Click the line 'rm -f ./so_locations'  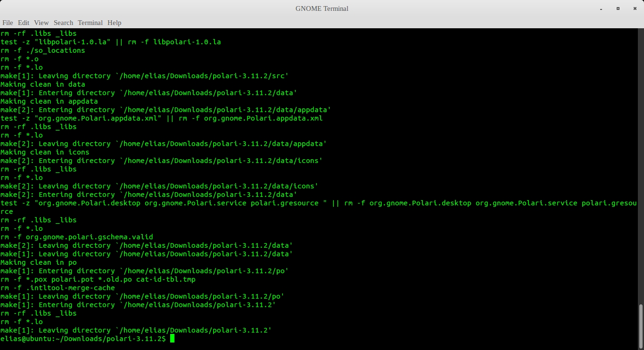43,50
